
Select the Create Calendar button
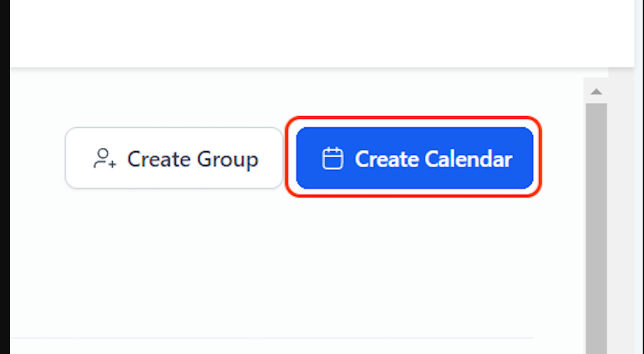point(415,158)
